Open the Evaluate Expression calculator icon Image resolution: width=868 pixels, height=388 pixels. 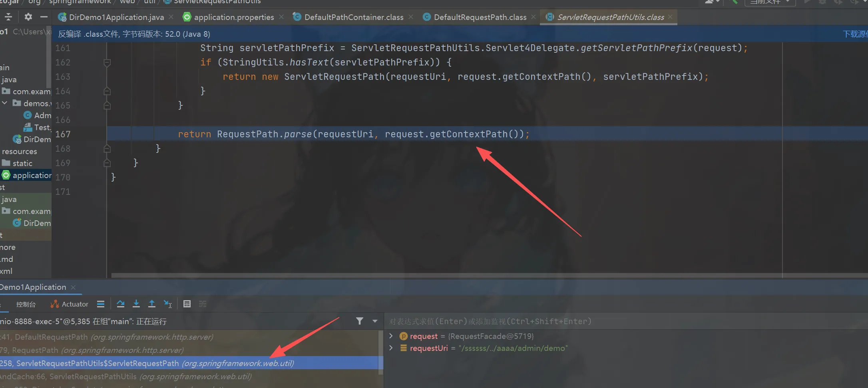pos(187,304)
